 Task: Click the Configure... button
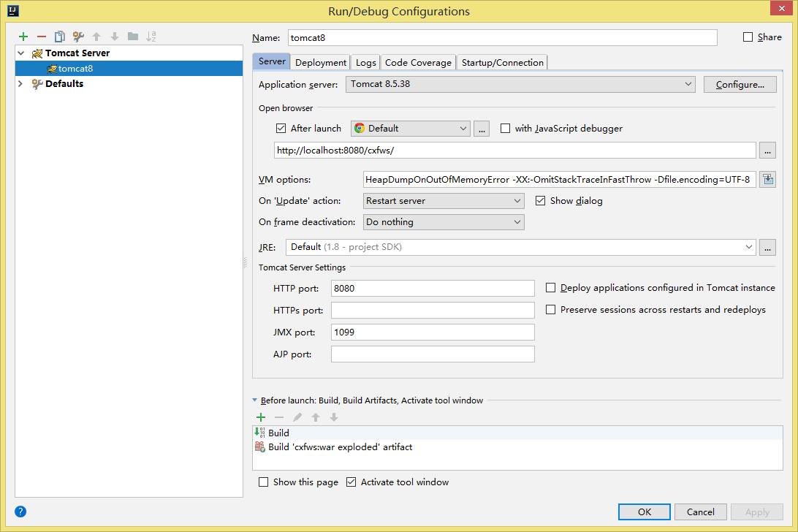click(x=740, y=85)
